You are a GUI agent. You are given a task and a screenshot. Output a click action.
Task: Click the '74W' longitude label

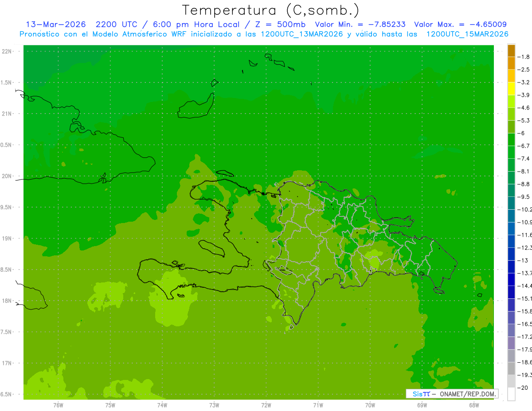tap(162, 405)
